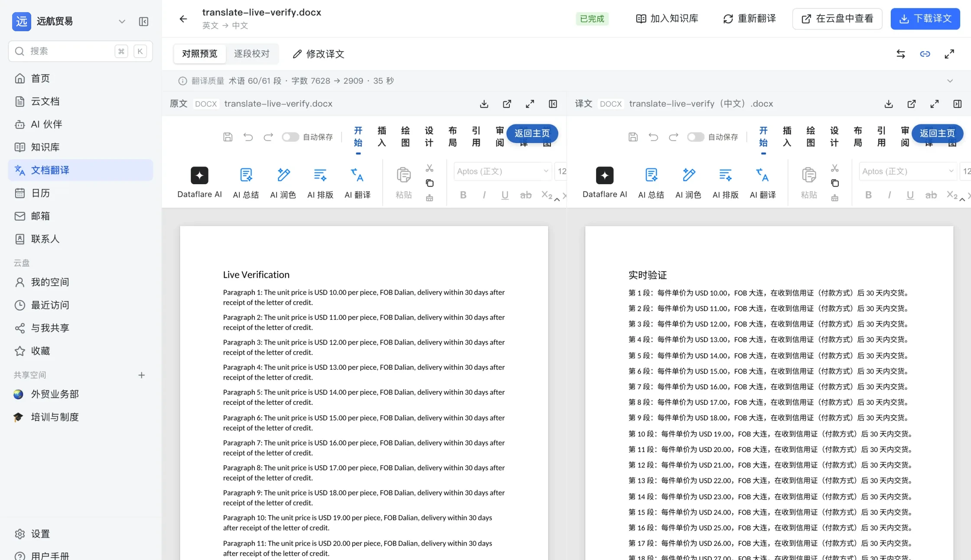Run AI 排版 in the translation editor

point(726,182)
